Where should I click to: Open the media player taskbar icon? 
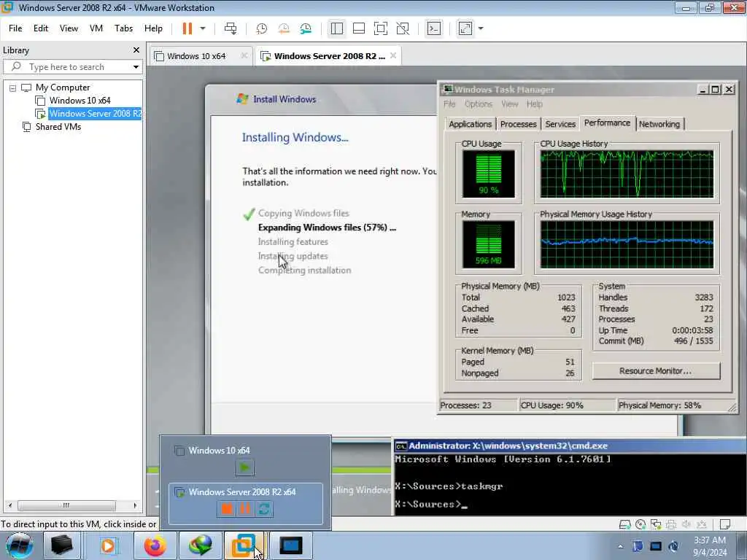pos(108,545)
